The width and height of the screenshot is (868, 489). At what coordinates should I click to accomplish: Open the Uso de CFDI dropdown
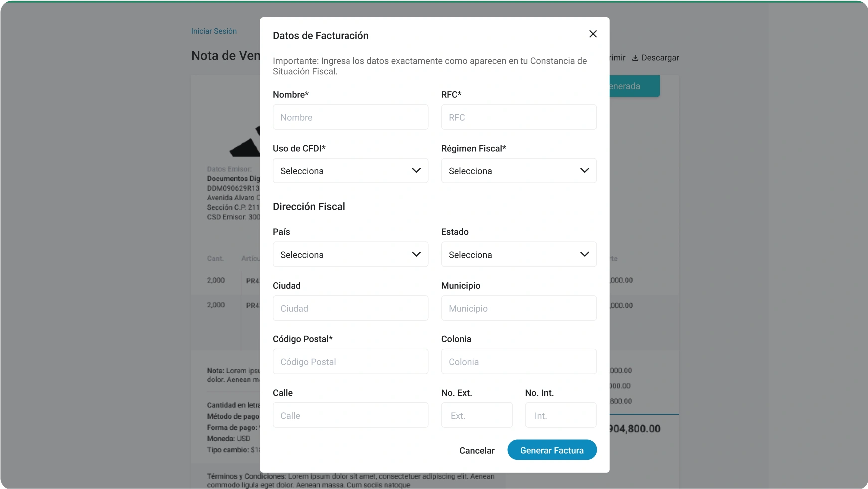[x=350, y=171]
